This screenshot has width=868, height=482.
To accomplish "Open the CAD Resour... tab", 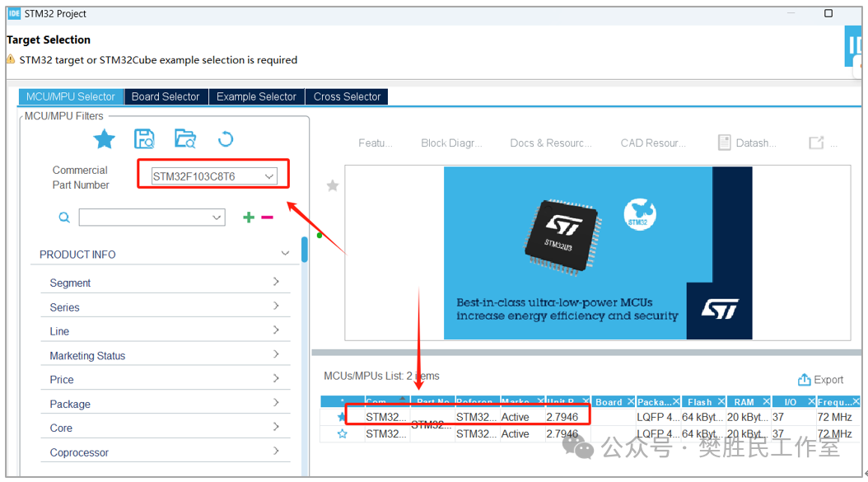I will 653,143.
